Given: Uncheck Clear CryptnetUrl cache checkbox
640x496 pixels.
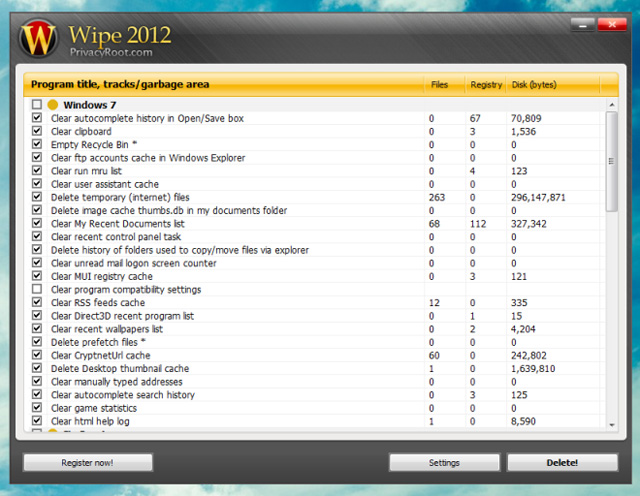Looking at the screenshot, I should click(x=37, y=355).
